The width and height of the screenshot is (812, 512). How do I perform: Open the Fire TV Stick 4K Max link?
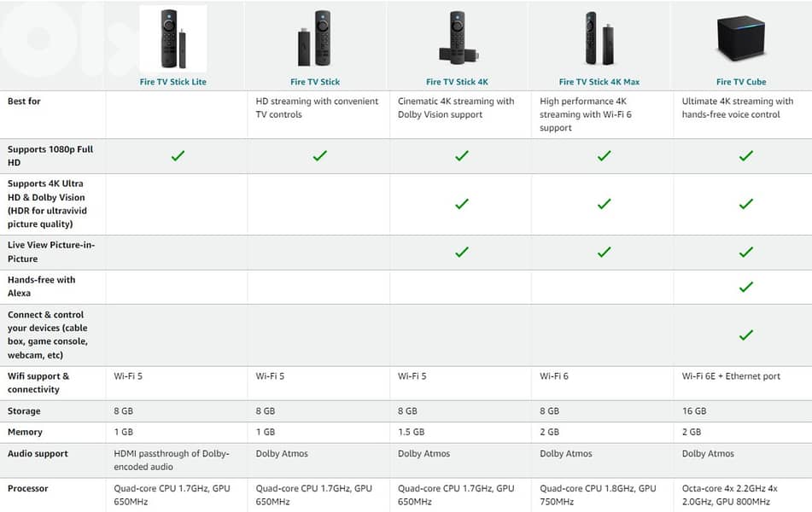pyautogui.click(x=599, y=82)
